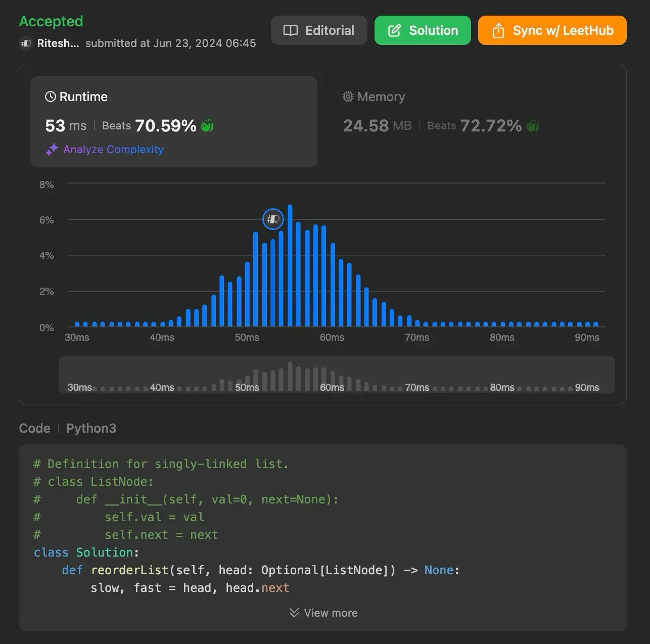Click the Runtime clock icon

pyautogui.click(x=51, y=97)
